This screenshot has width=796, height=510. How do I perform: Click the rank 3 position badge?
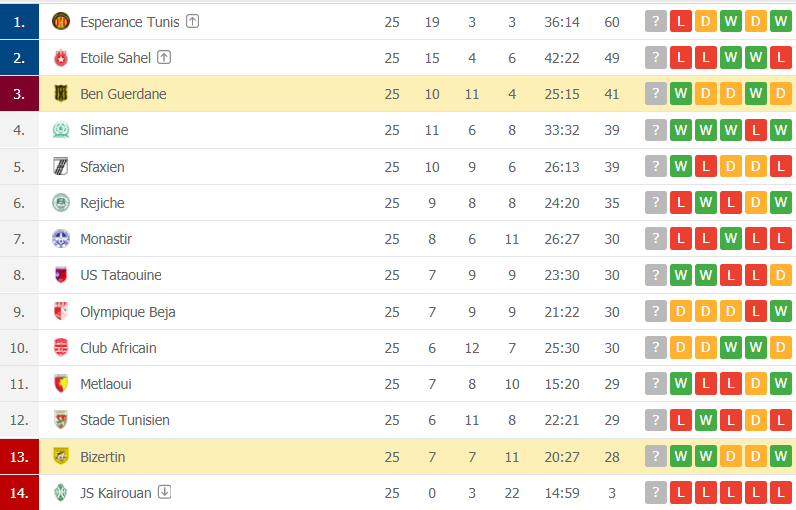coord(19,94)
